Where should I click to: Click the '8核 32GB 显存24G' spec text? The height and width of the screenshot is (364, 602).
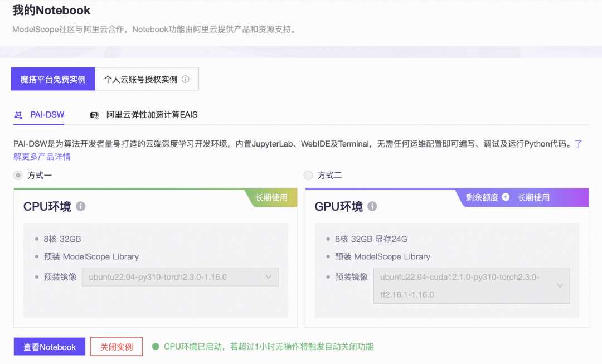tap(371, 239)
